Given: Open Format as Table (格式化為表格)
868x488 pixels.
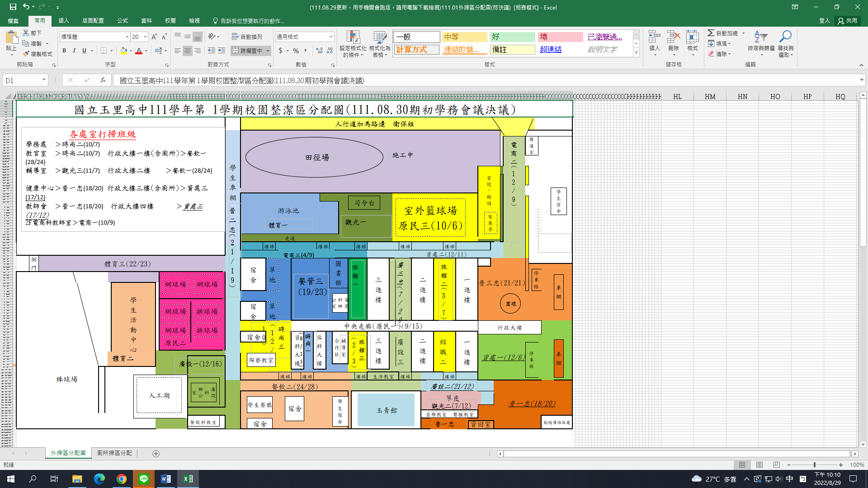Looking at the screenshot, I should [x=380, y=44].
